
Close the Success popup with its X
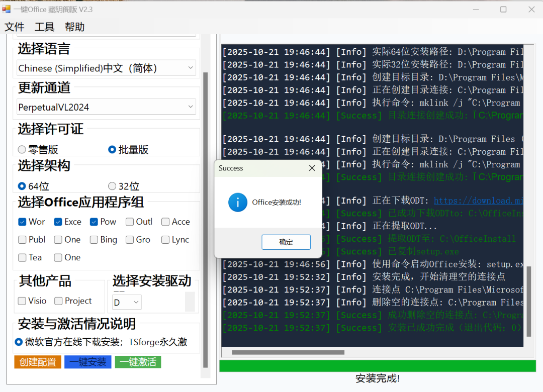312,168
